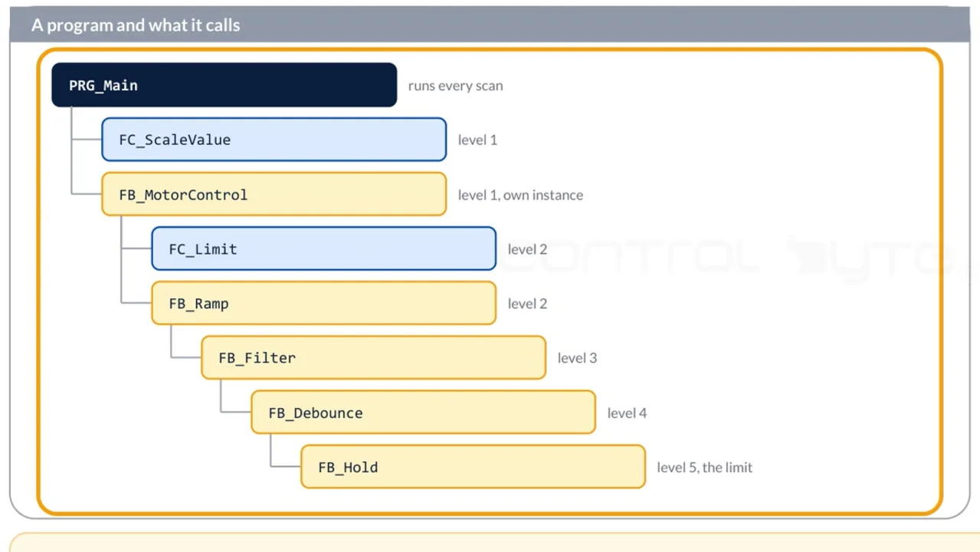
Task: Click the 'level 5, the limit' label
Action: point(704,467)
